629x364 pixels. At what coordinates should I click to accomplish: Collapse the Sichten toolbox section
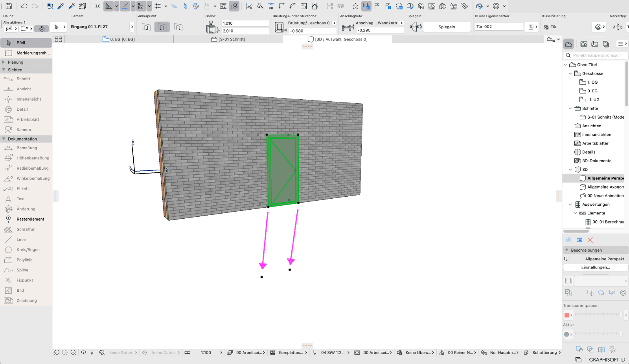[4, 70]
